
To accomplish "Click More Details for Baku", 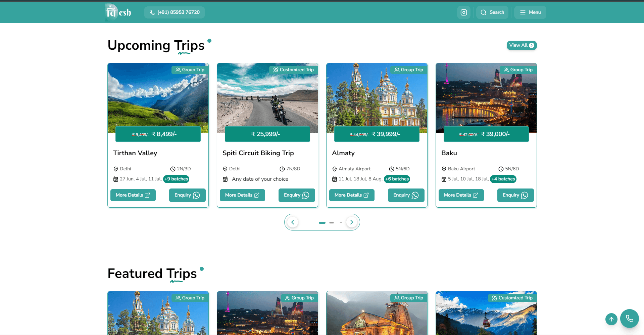I will point(461,195).
